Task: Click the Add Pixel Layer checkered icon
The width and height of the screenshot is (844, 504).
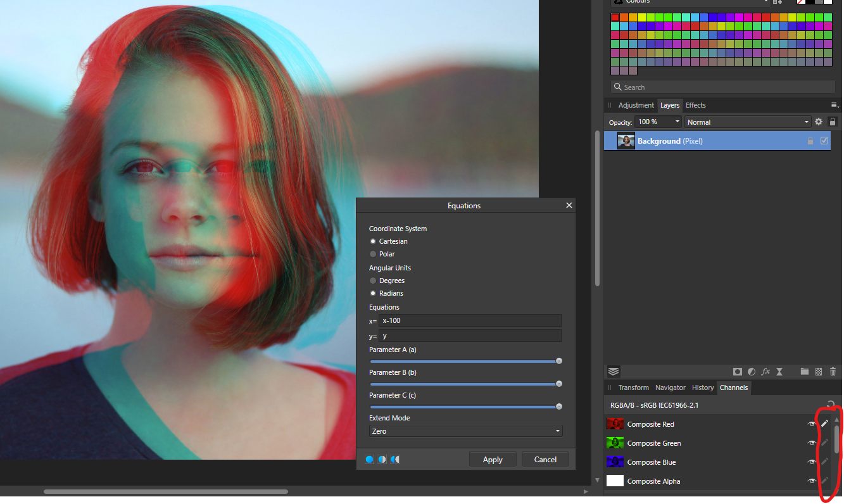Action: point(819,372)
